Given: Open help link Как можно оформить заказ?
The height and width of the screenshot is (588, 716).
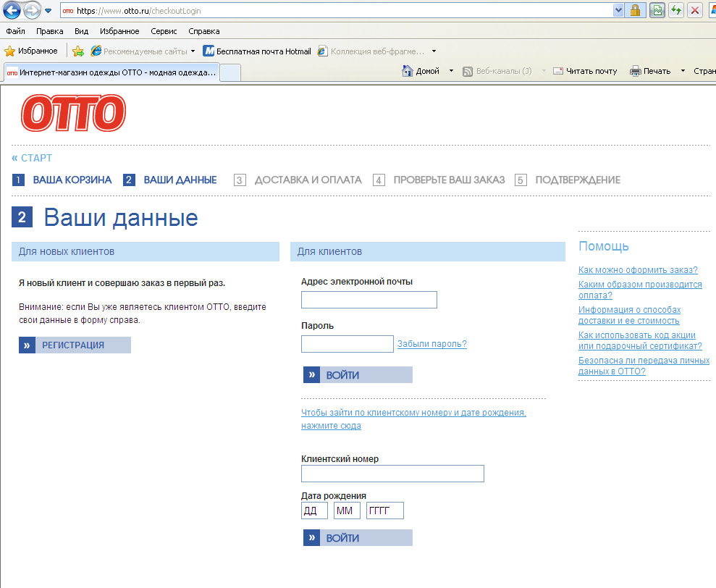Looking at the screenshot, I should (638, 270).
